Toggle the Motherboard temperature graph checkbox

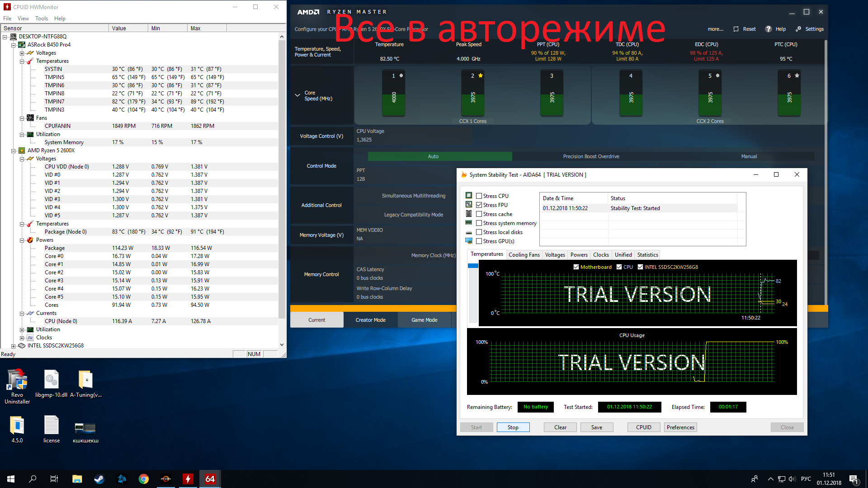(x=576, y=267)
